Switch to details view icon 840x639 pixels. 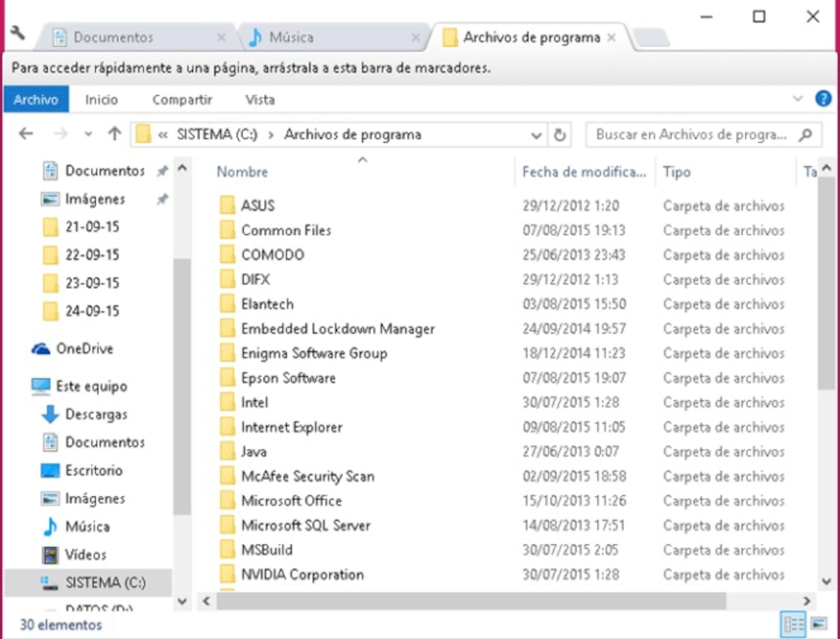793,624
